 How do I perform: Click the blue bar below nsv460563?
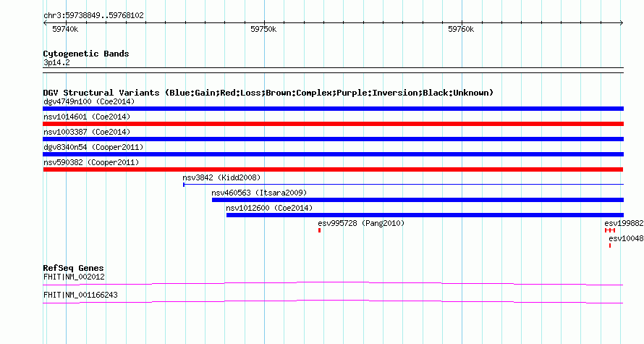point(418,200)
